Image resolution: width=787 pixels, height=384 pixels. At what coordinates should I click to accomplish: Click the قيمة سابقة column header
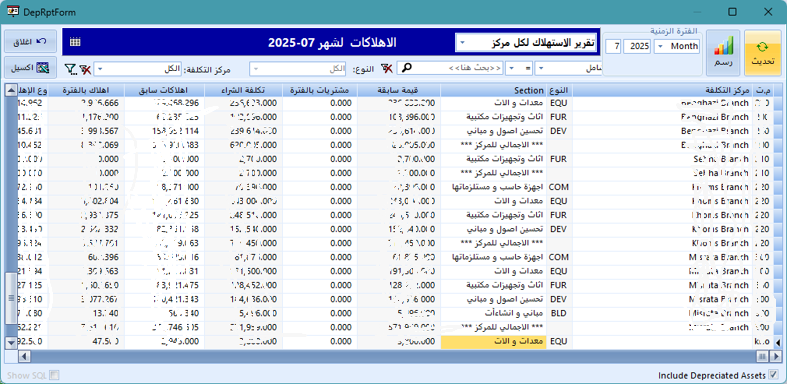[399, 90]
